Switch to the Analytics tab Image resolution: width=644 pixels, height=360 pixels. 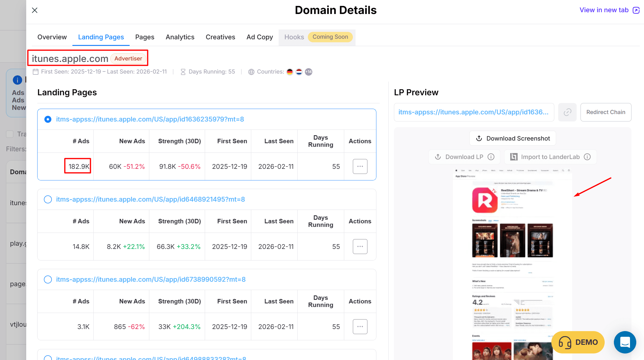pyautogui.click(x=180, y=37)
